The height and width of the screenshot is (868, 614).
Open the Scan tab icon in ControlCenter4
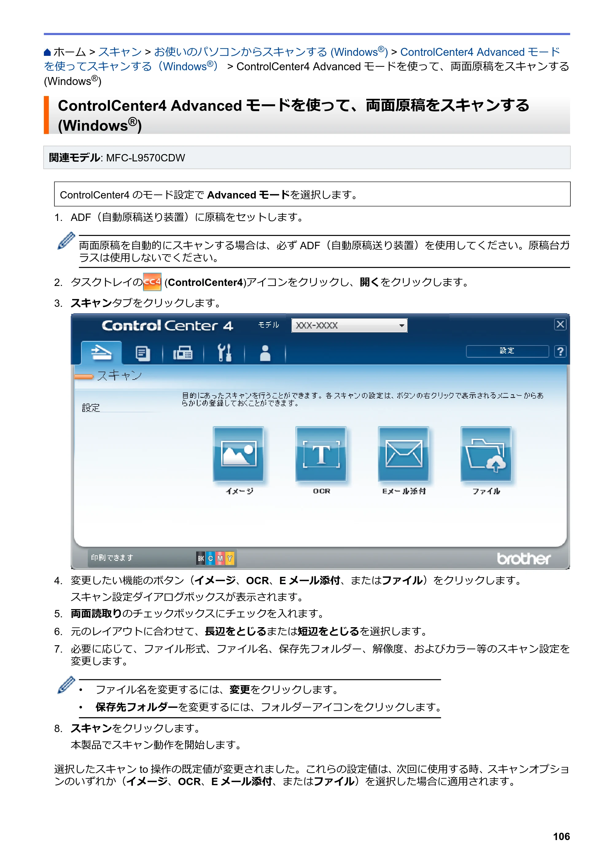[x=101, y=353]
